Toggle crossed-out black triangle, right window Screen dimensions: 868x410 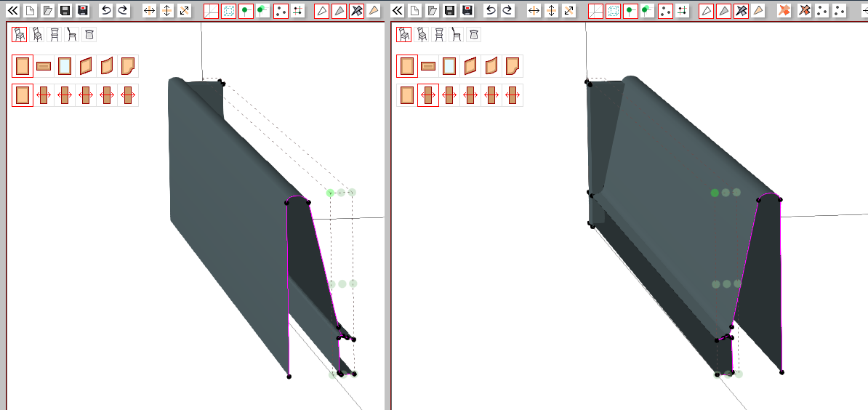pos(742,11)
